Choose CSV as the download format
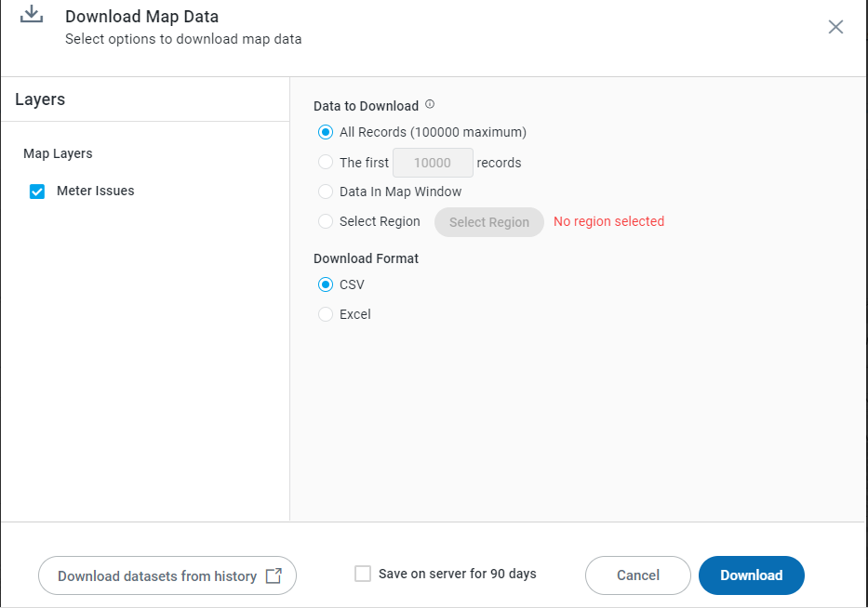The height and width of the screenshot is (608, 868). pyautogui.click(x=326, y=284)
